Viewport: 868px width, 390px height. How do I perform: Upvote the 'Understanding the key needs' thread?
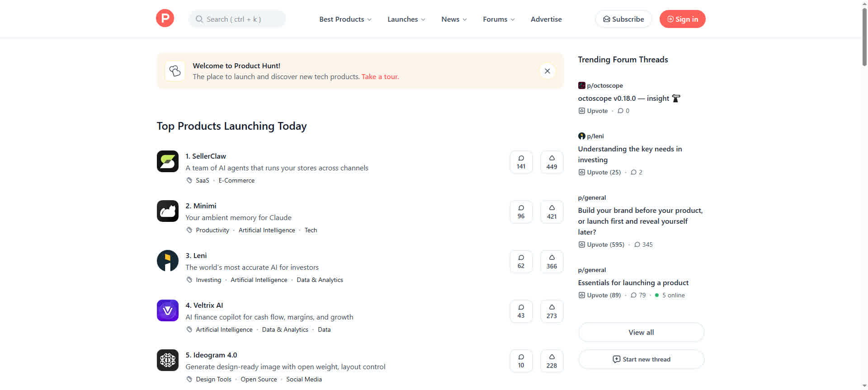(x=599, y=172)
